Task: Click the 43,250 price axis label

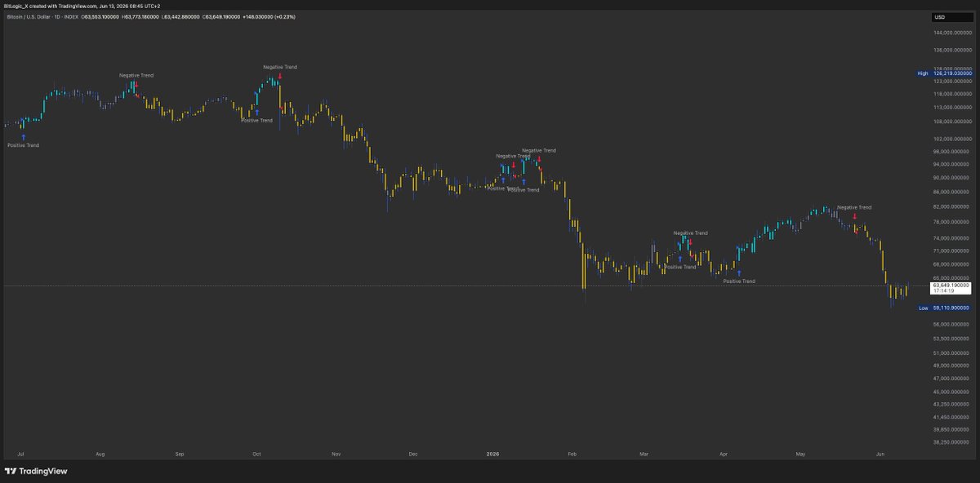Action: tap(951, 404)
